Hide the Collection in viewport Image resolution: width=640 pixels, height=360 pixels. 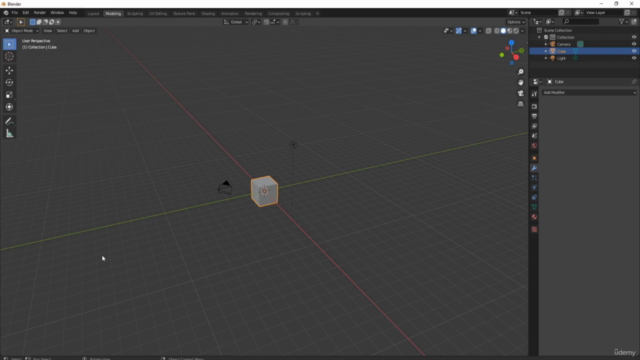tap(634, 37)
